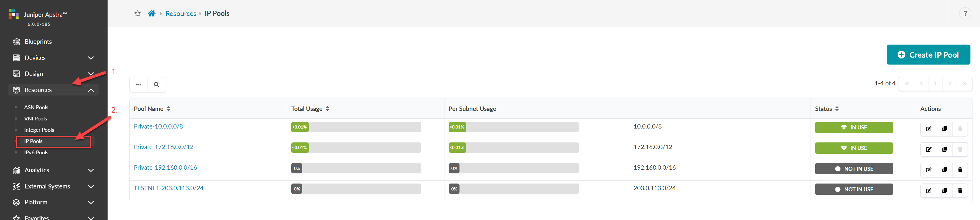This screenshot has height=220, width=980.
Task: Delete the TESTNET-203.0.113.0/24 pool
Action: point(960,191)
